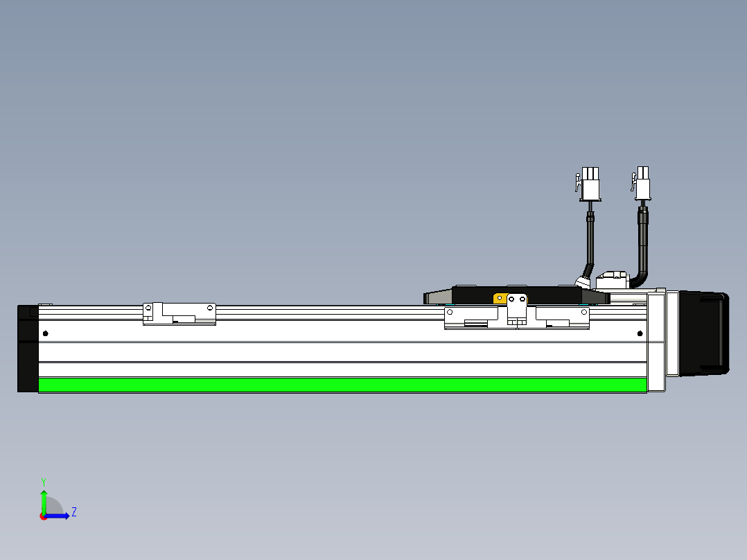Select the yellow tab on the carriage

(x=500, y=298)
